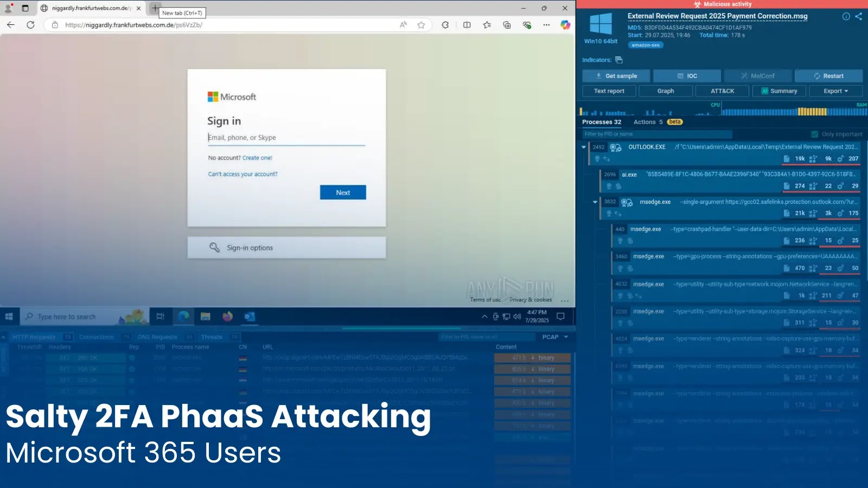Open Sign-in options

(286, 247)
